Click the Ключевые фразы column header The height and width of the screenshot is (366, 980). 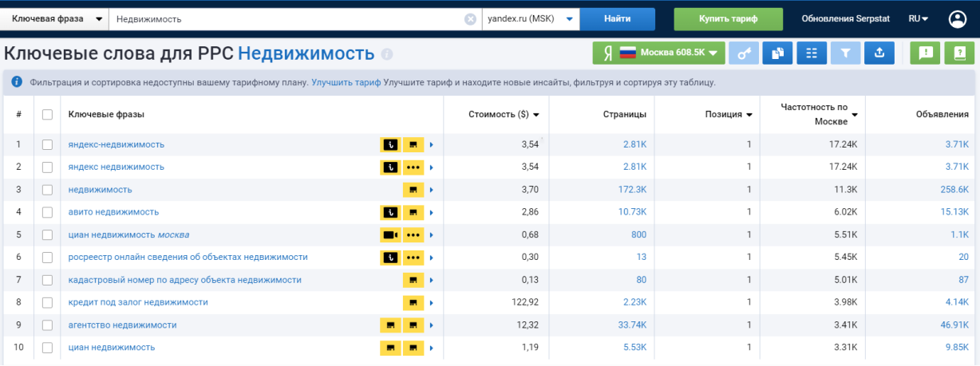106,115
